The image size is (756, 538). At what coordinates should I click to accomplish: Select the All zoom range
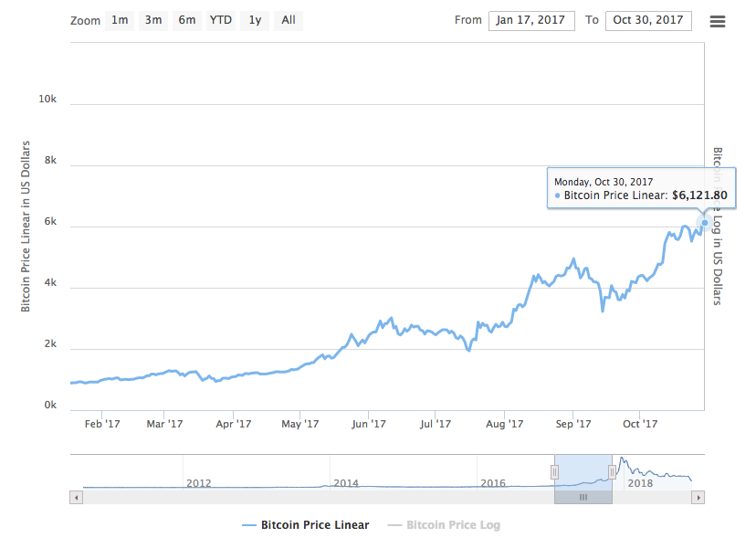pos(289,20)
